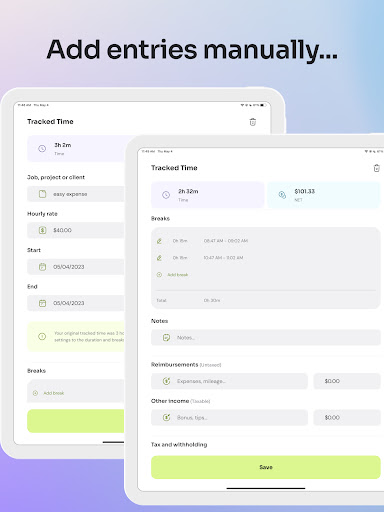Open the $101.33 net card
The height and width of the screenshot is (512, 384).
pos(324,195)
